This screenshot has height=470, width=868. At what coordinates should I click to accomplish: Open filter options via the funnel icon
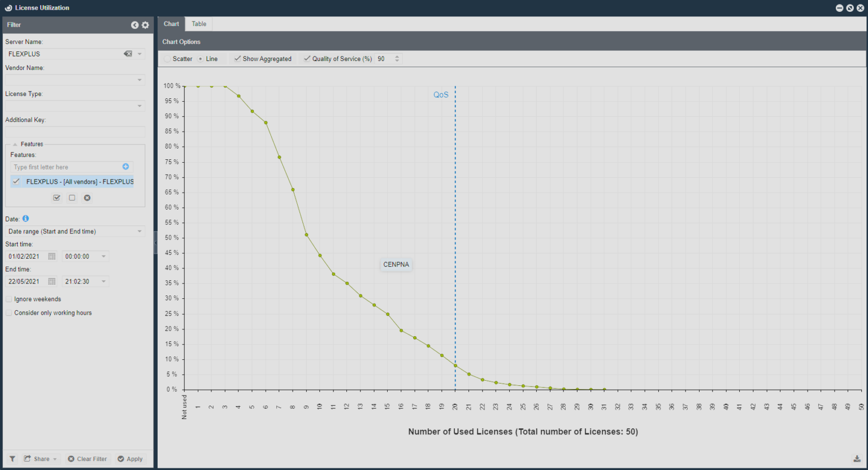11,459
